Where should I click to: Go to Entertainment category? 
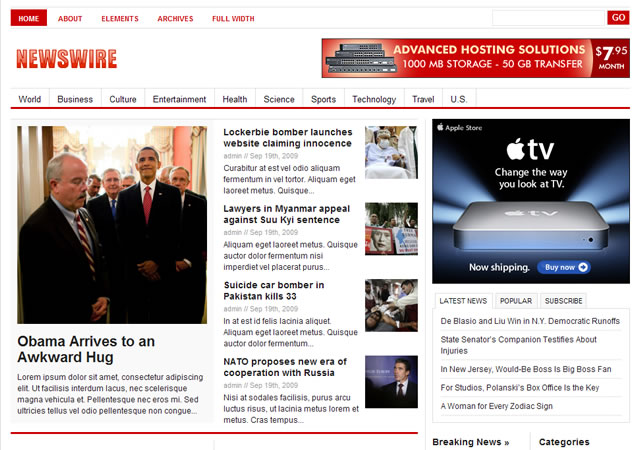[x=179, y=99]
